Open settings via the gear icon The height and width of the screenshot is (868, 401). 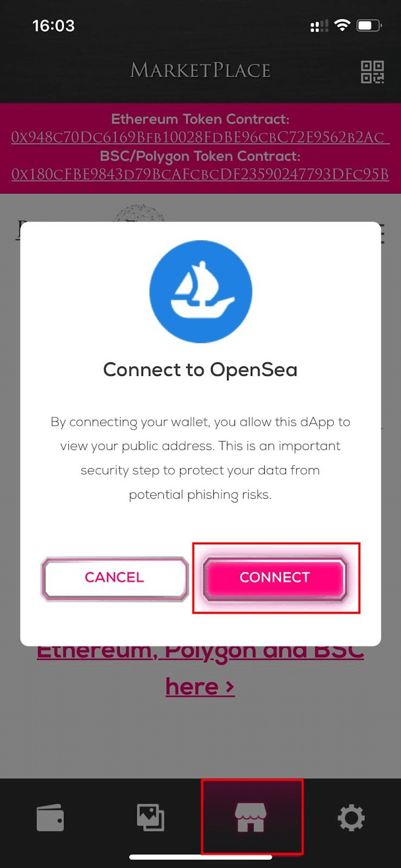pyautogui.click(x=351, y=818)
